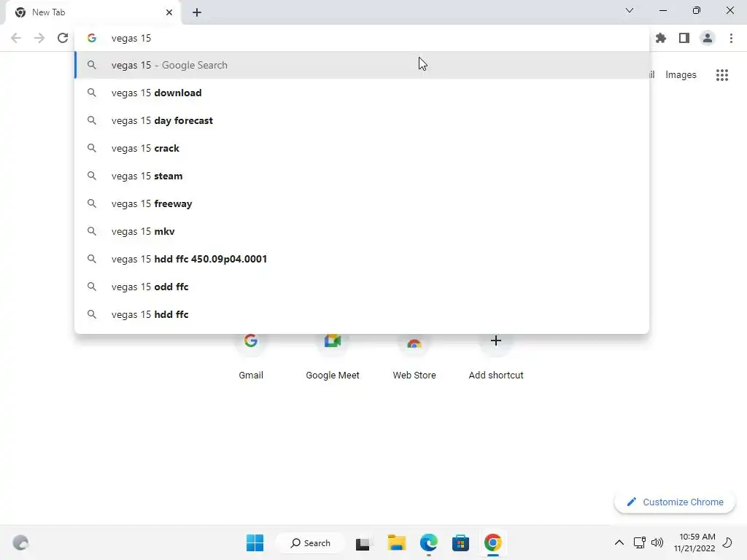Select the New Tab tab
Viewport: 747px width, 560px height.
pos(93,12)
